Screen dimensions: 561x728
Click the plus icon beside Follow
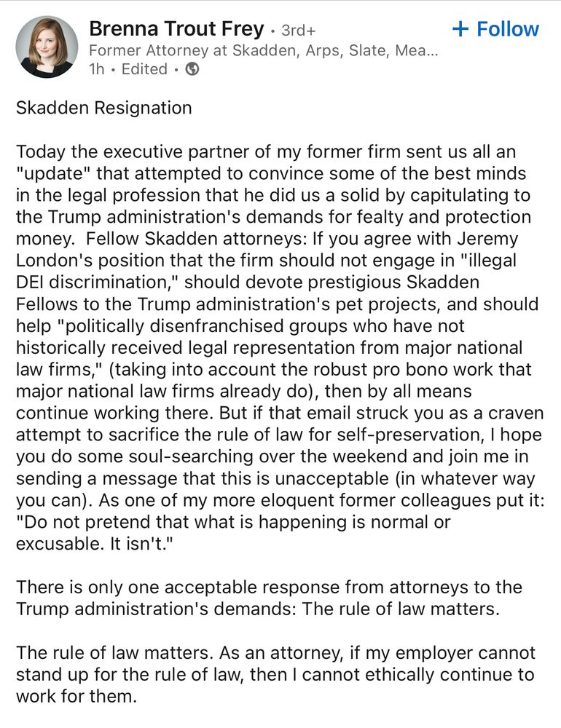pyautogui.click(x=460, y=29)
